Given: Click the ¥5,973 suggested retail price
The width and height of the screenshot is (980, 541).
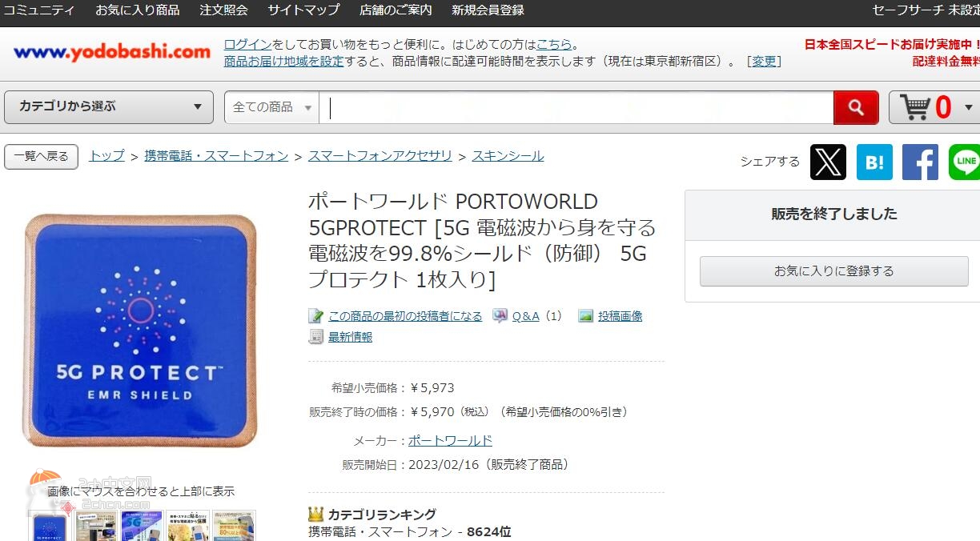Looking at the screenshot, I should click(x=432, y=388).
